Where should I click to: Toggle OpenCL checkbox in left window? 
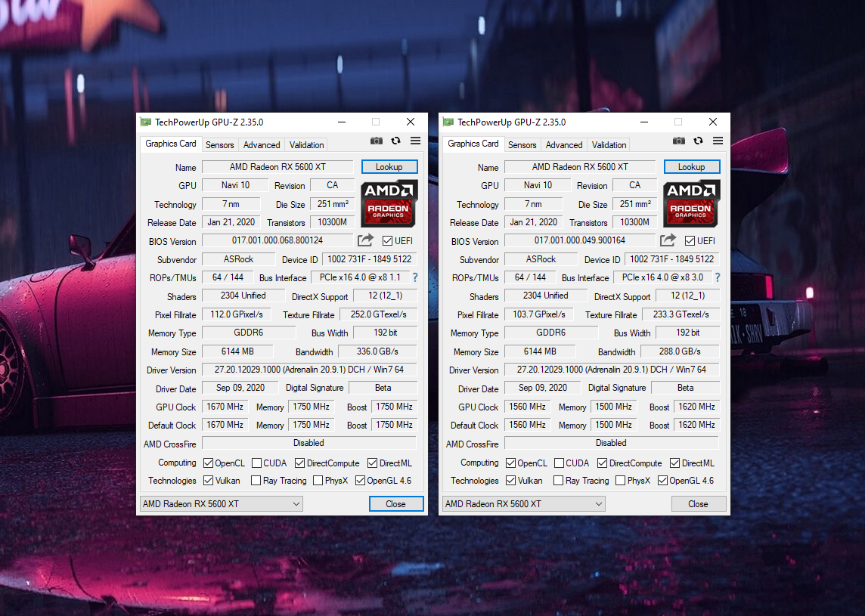(x=208, y=463)
